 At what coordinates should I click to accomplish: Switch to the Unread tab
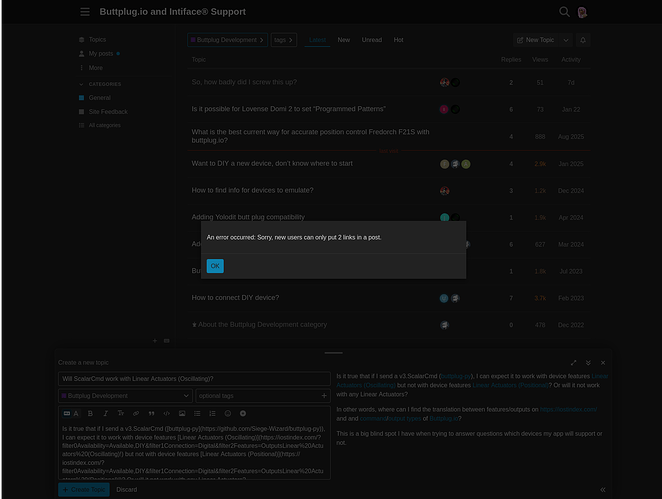pyautogui.click(x=371, y=40)
